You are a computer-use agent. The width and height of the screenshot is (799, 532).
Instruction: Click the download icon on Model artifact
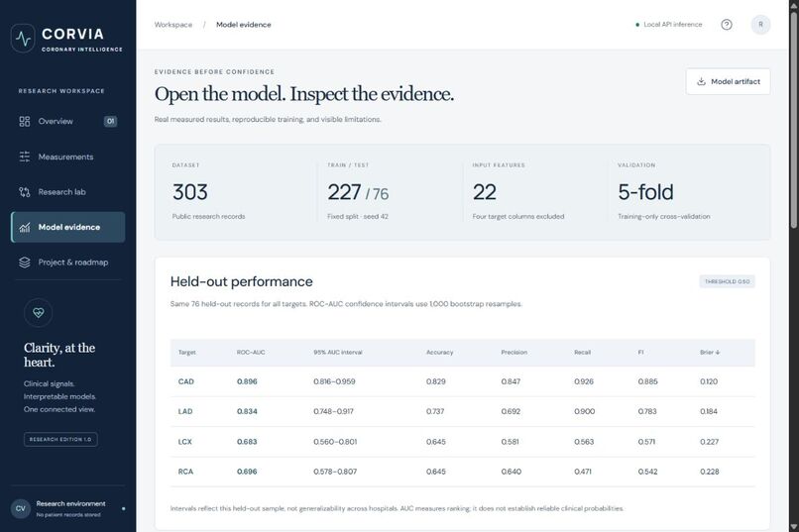(x=701, y=81)
